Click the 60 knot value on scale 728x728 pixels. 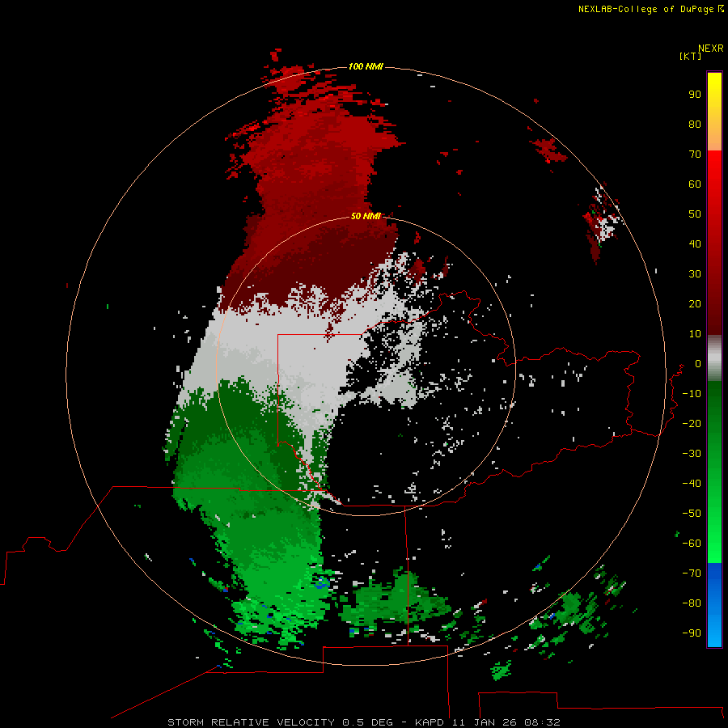[x=695, y=184]
